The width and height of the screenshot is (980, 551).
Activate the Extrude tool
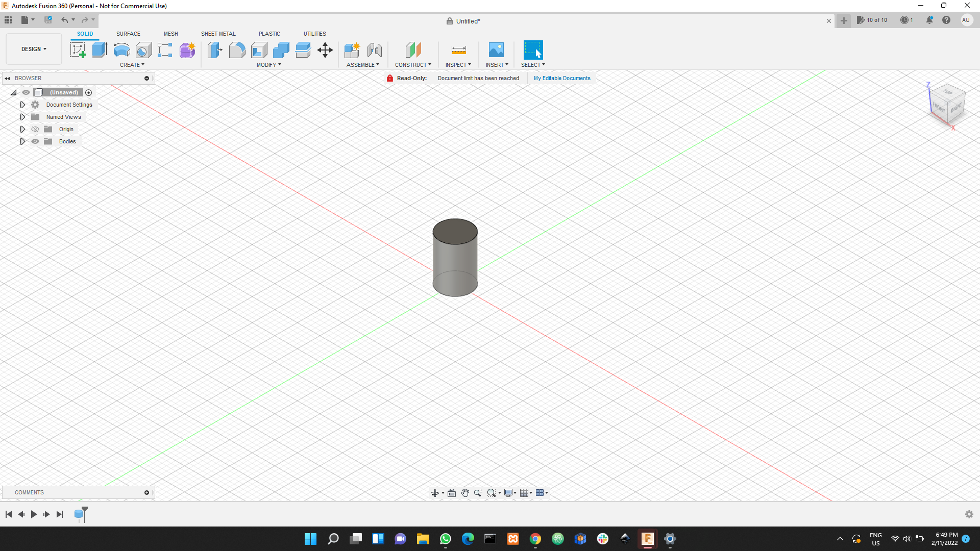[99, 49]
